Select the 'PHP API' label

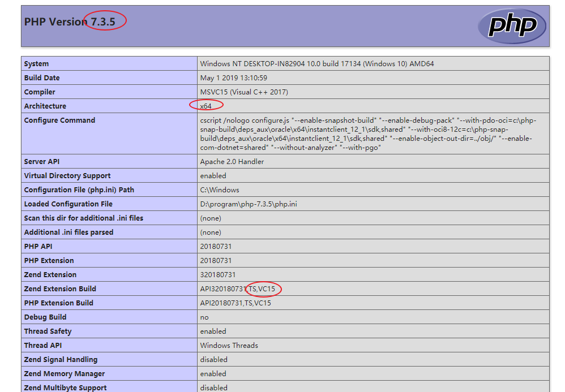point(38,246)
